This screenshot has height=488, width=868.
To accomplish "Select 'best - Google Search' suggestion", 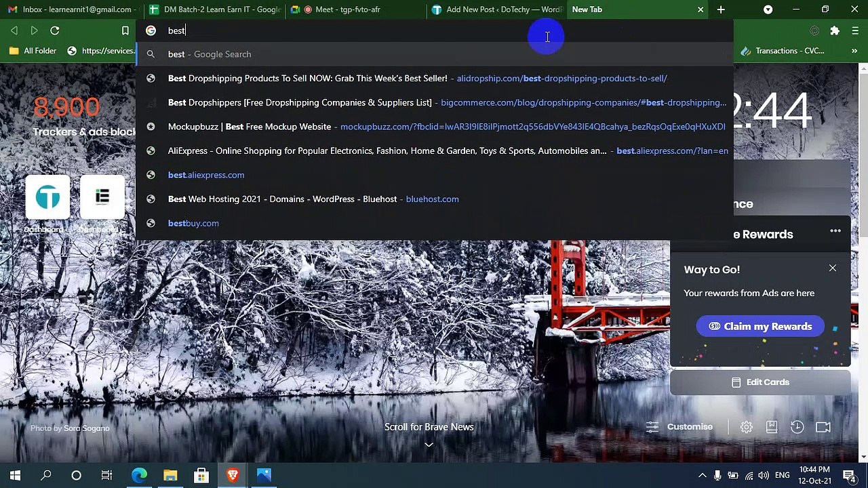I will coord(434,54).
